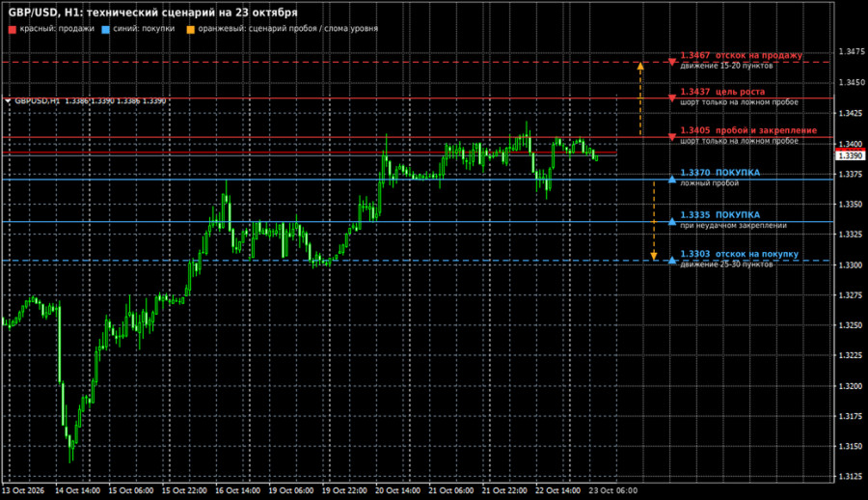868x500 pixels.
Task: Click the red triangle marker at level 1.3437
Action: 672,98
